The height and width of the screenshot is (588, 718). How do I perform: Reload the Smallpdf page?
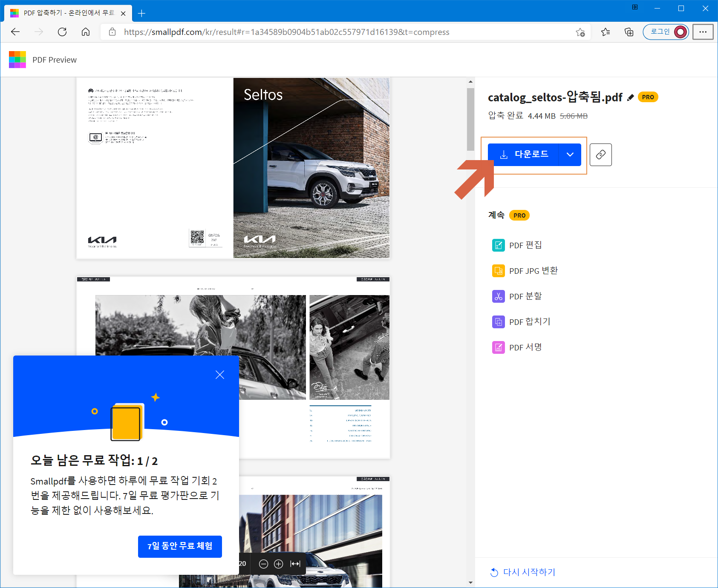[x=62, y=32]
